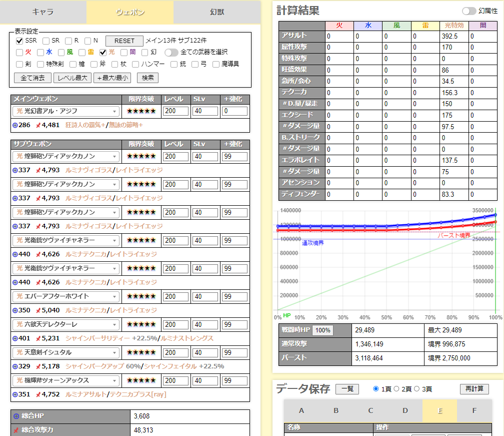Select save slot tab F
Image resolution: width=504 pixels, height=436 pixels.
pos(474,409)
